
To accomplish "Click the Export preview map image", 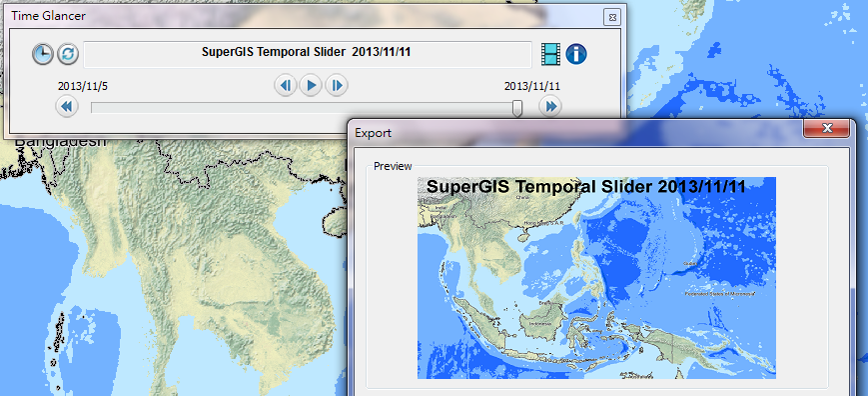I will (596, 278).
